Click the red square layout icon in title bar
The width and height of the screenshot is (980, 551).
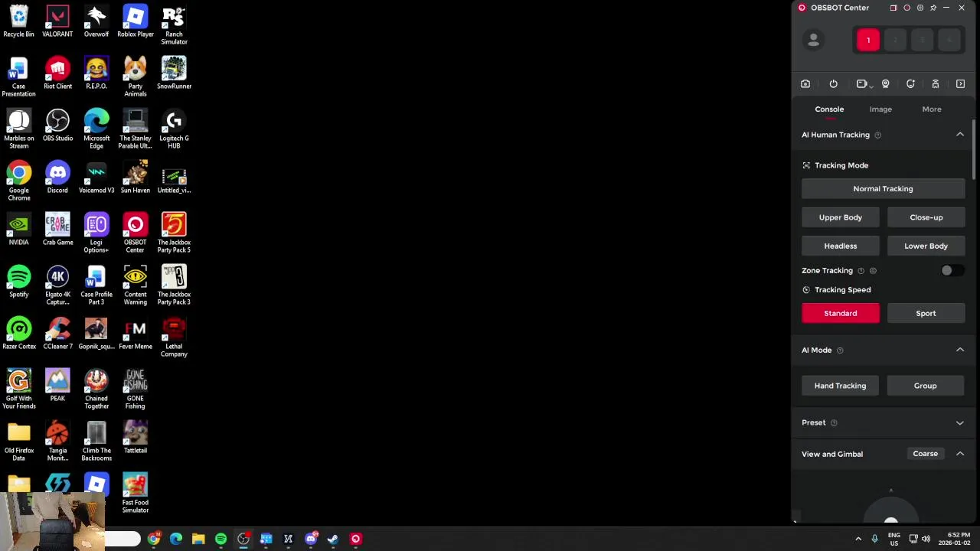coord(893,8)
